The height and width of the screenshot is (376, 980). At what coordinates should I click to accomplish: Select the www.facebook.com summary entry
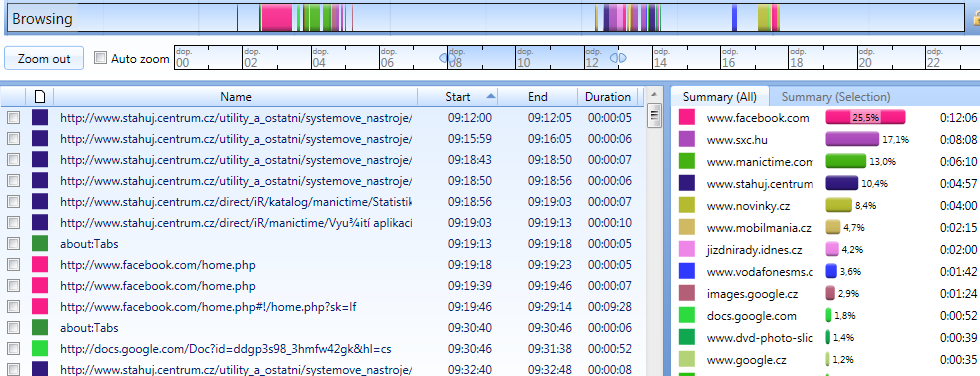click(x=758, y=117)
